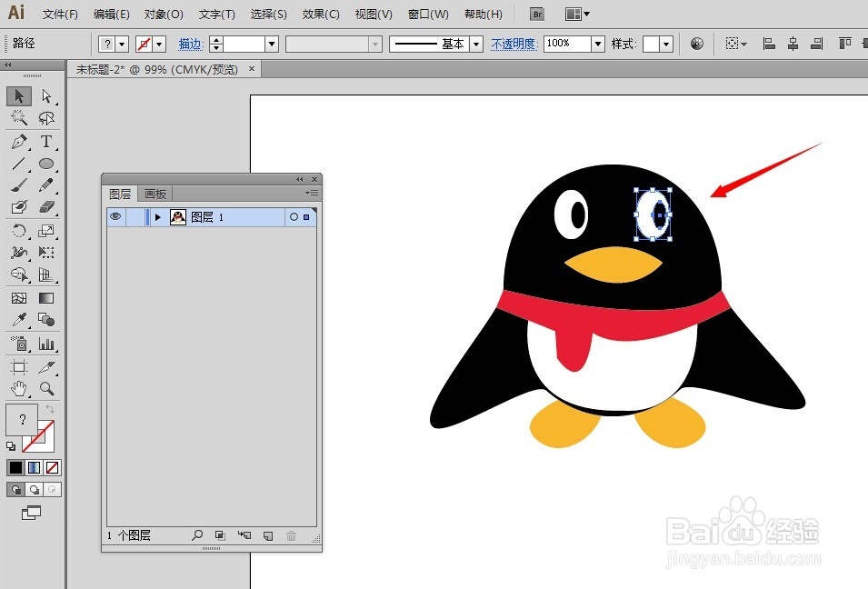Select the Rotate tool
This screenshot has width=868, height=589.
(19, 230)
